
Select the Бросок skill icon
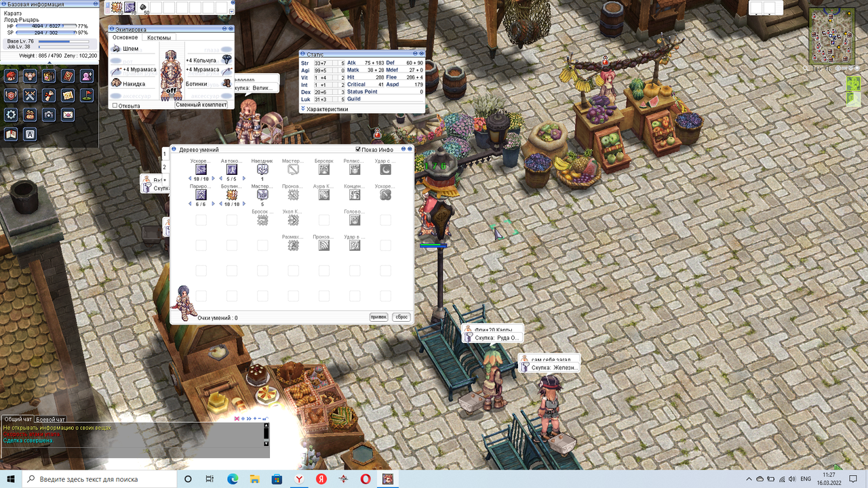click(262, 220)
